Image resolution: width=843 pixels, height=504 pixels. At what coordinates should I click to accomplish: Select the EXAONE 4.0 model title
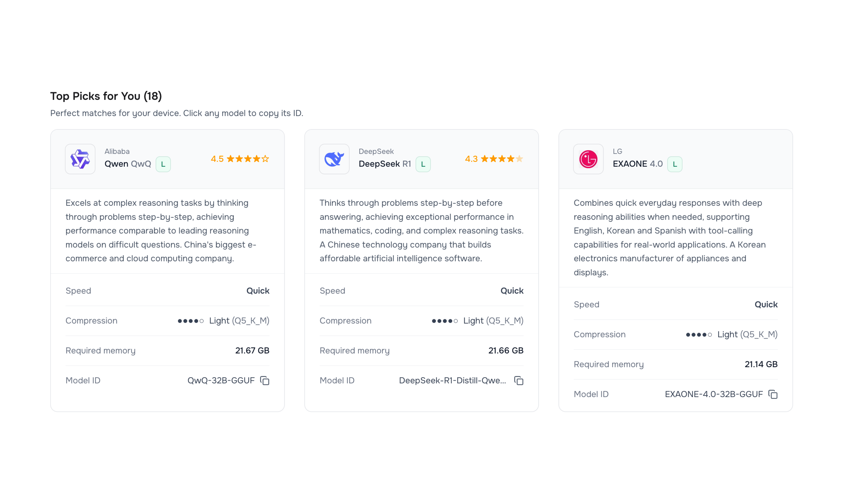click(638, 164)
